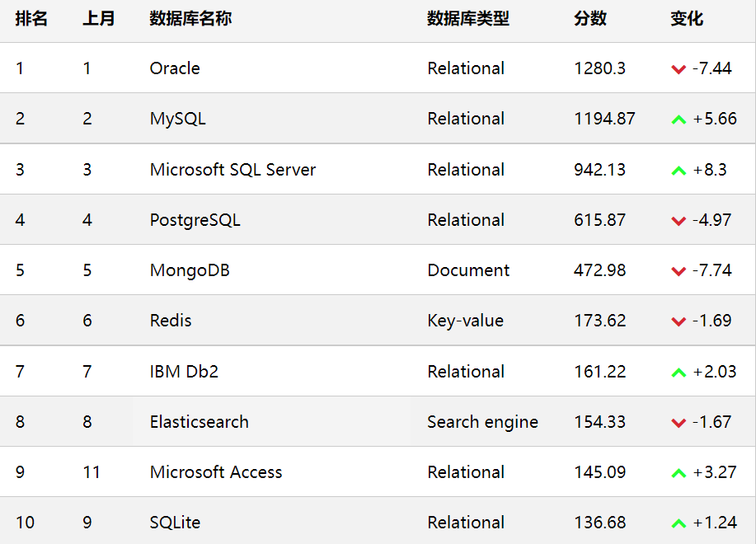Click the change value -1.69

point(712,321)
